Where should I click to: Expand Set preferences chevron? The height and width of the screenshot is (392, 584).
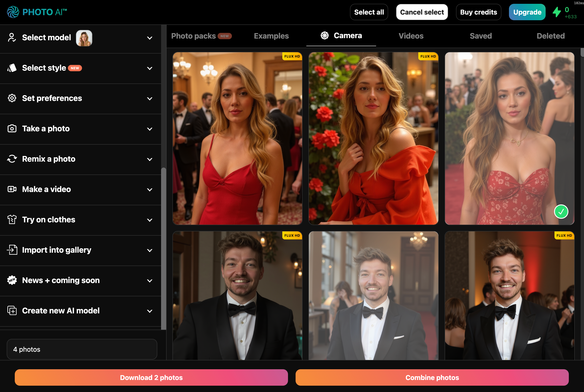pos(149,98)
